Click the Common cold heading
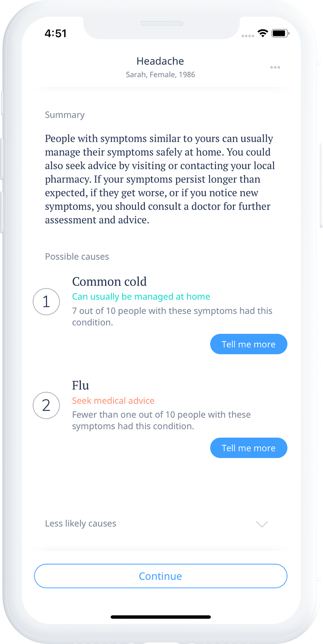The height and width of the screenshot is (644, 323). (109, 282)
